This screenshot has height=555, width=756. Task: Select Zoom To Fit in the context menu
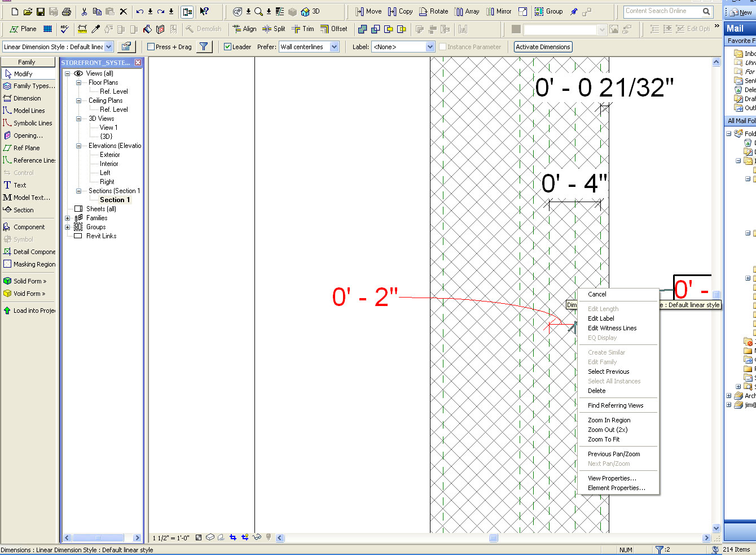[603, 439]
